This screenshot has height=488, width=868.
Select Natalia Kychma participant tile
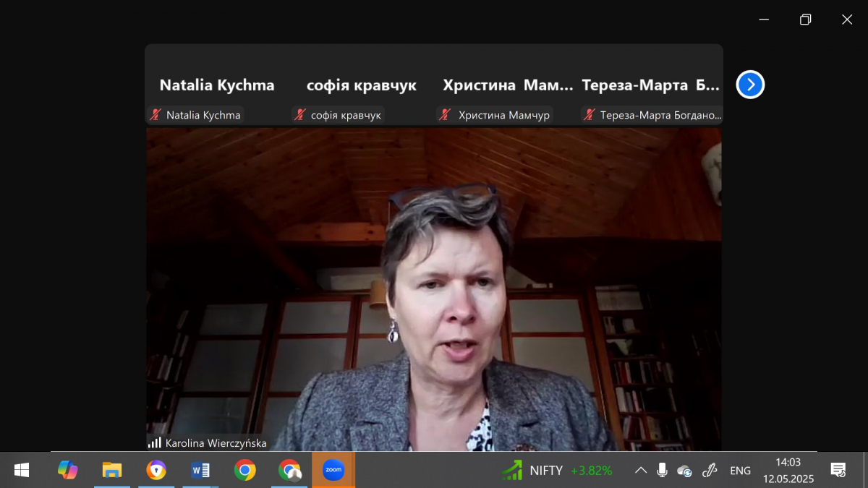(216, 85)
